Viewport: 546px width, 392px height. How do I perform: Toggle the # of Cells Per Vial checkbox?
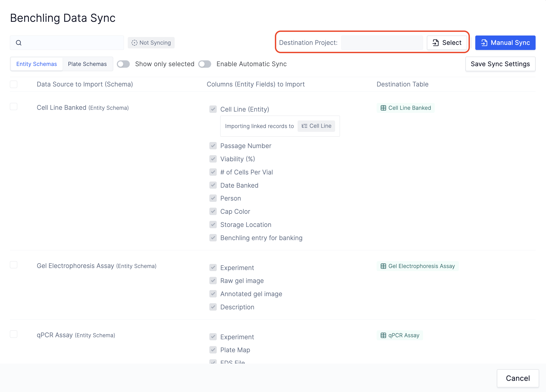click(213, 172)
